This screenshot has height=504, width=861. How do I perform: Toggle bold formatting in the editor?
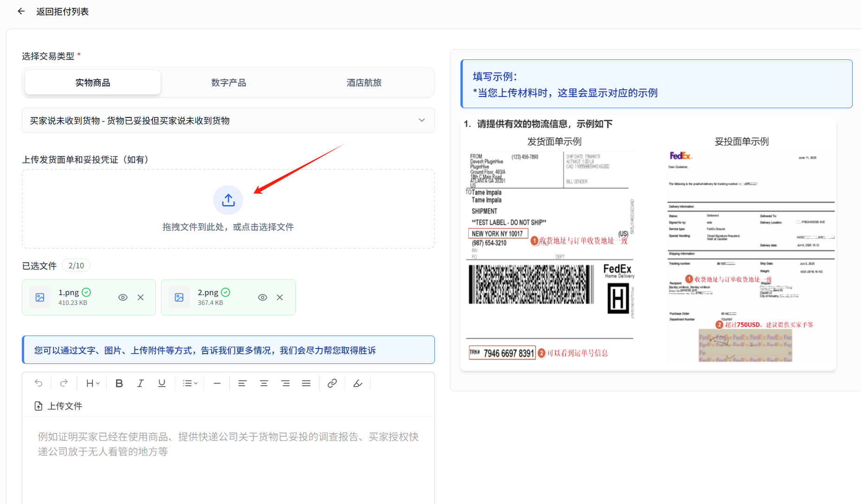point(119,383)
